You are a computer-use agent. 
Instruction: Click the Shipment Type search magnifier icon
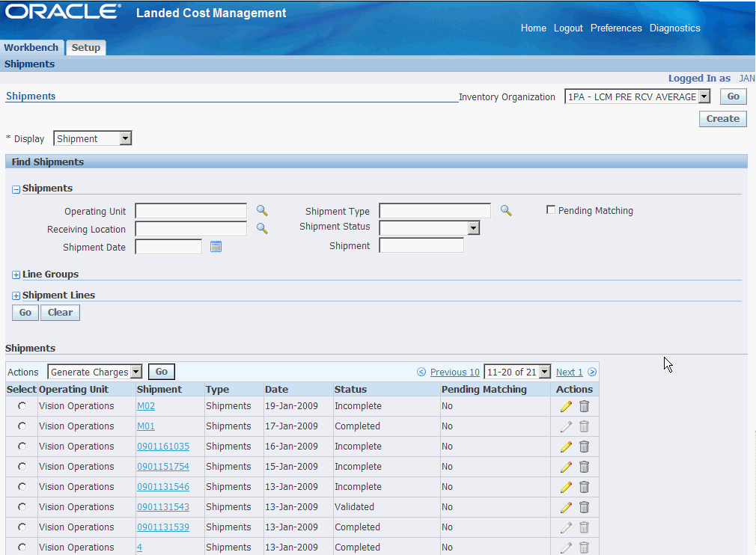point(506,211)
